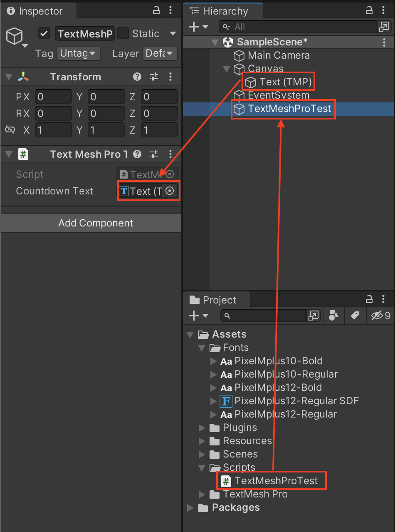395x532 pixels.
Task: Open the Countdown Text object picker circle
Action: (169, 191)
